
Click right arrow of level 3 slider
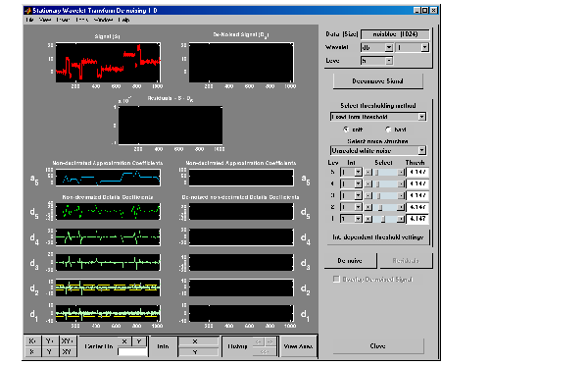point(401,195)
